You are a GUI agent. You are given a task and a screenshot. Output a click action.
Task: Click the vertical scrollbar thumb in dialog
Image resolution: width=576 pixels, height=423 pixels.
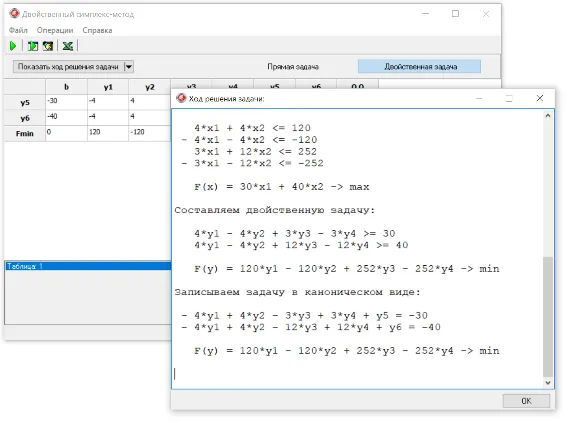(x=548, y=317)
